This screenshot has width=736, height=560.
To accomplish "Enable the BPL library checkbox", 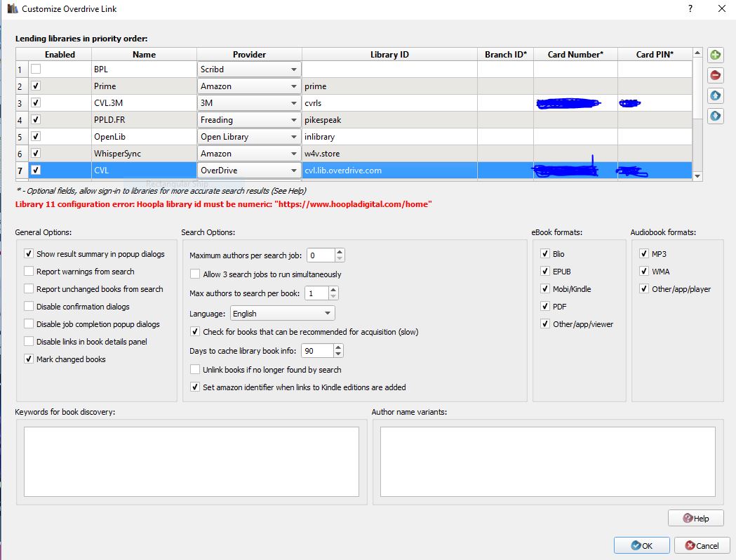I will 36,69.
